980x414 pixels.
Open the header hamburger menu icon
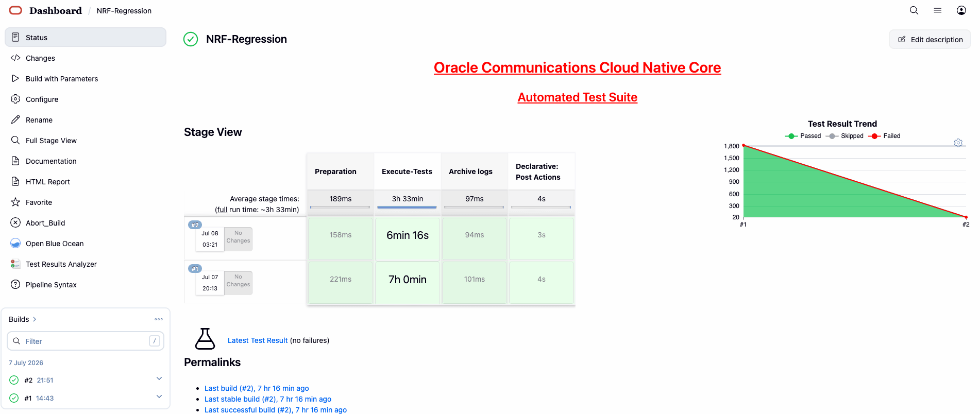click(x=938, y=10)
